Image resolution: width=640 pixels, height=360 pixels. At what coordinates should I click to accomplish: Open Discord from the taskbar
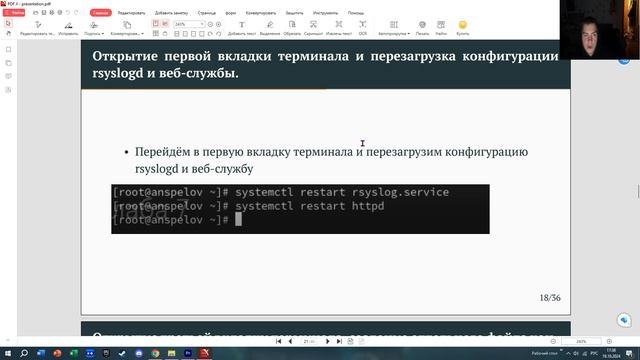click(139, 353)
